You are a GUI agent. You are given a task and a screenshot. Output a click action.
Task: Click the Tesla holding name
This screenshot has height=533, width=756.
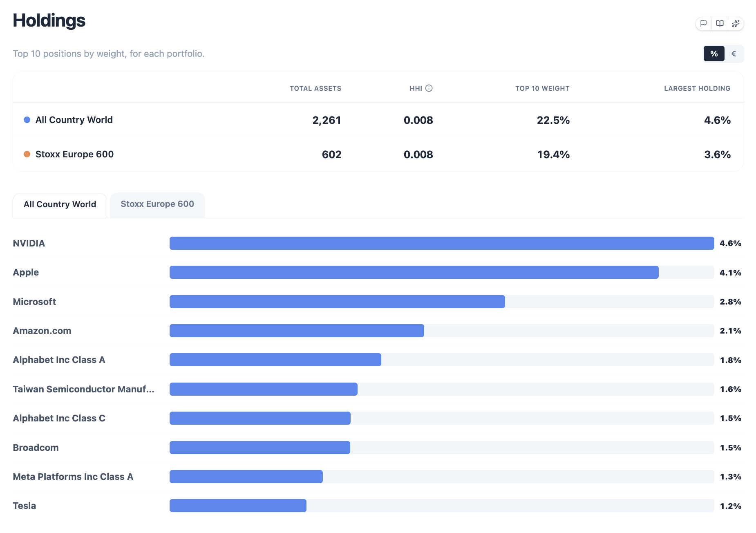[x=25, y=506]
